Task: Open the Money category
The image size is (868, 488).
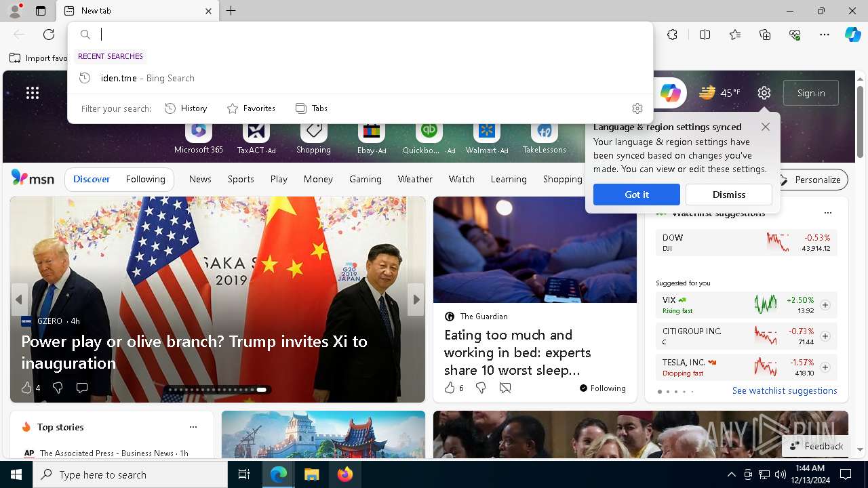Action: (318, 179)
